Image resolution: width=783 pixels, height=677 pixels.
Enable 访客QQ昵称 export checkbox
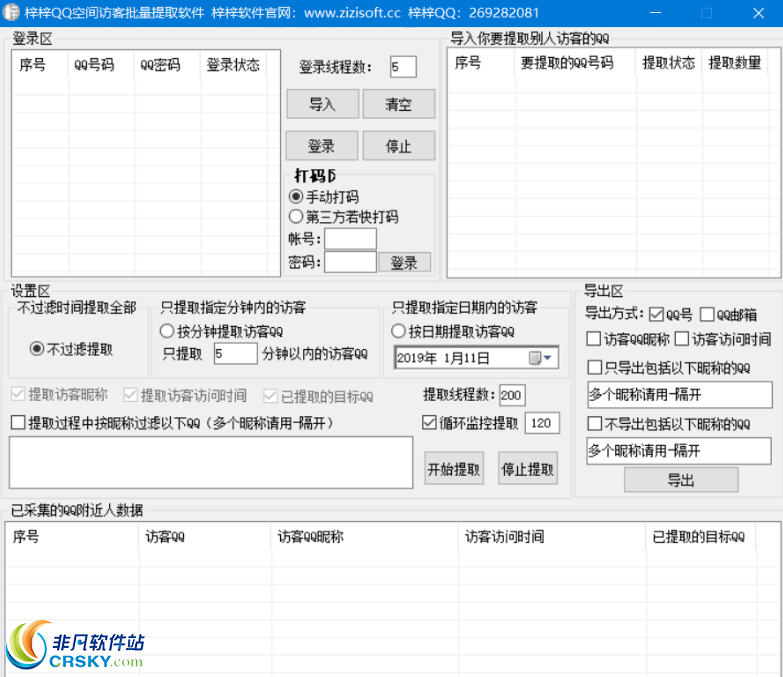click(x=593, y=339)
